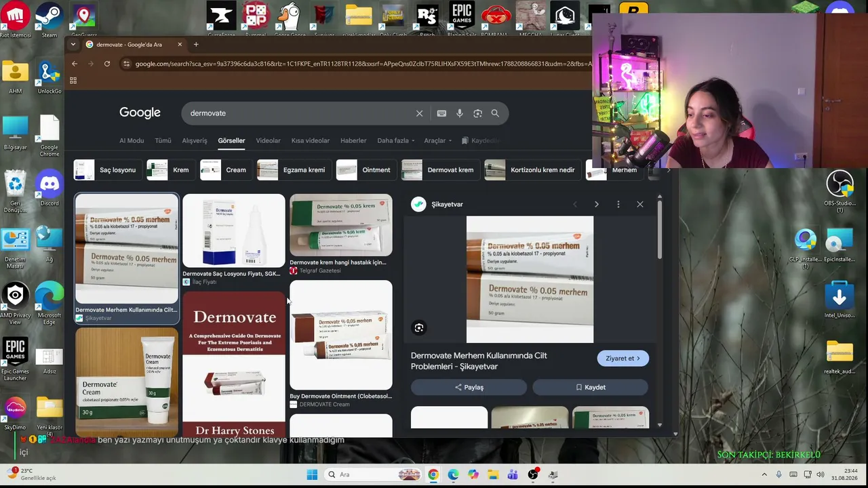Open the Windows Start menu

tap(312, 474)
